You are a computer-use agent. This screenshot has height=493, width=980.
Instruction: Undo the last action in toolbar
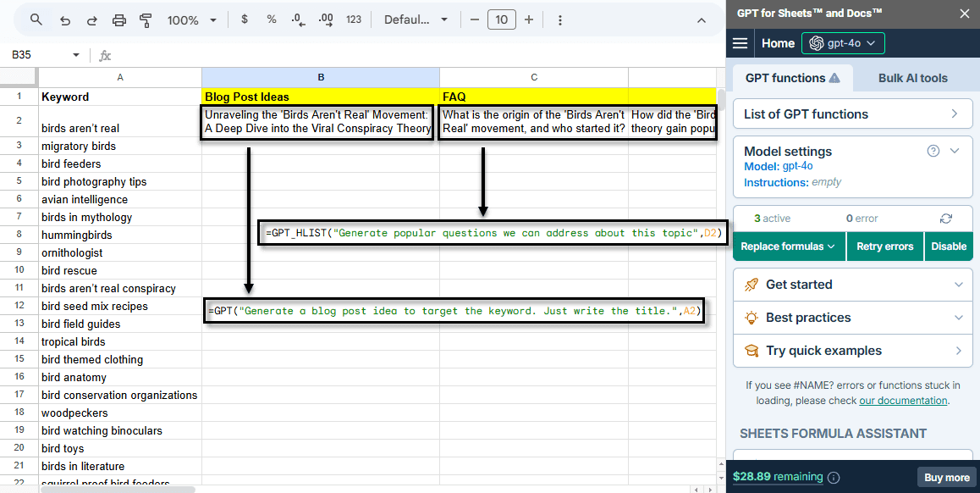click(x=65, y=20)
